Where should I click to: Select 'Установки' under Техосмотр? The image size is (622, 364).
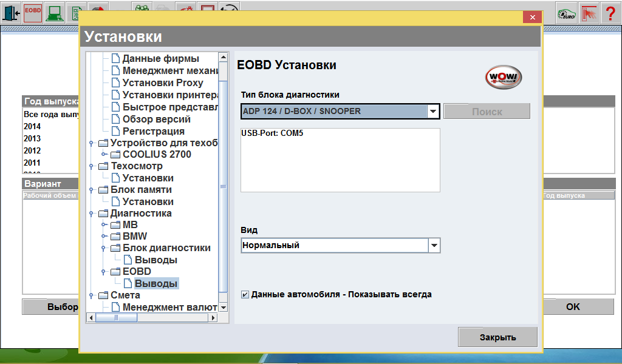click(x=148, y=178)
